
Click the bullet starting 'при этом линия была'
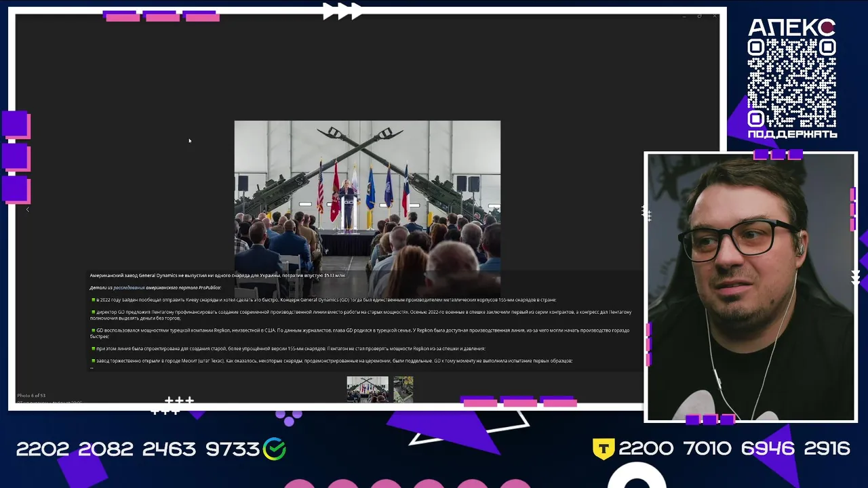point(288,348)
